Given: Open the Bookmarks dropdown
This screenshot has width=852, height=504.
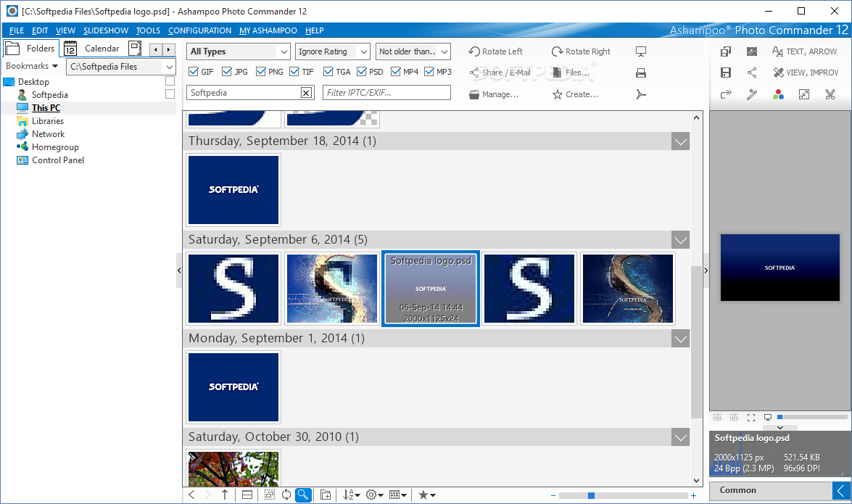Looking at the screenshot, I should coord(32,66).
